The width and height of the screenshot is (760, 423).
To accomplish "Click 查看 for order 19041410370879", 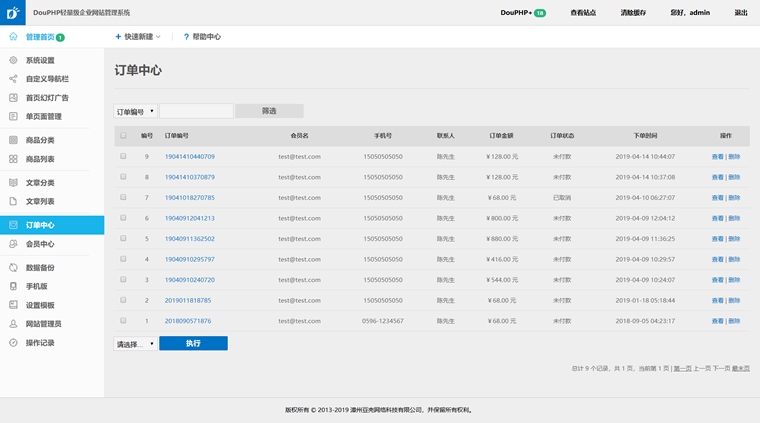I will (x=717, y=177).
